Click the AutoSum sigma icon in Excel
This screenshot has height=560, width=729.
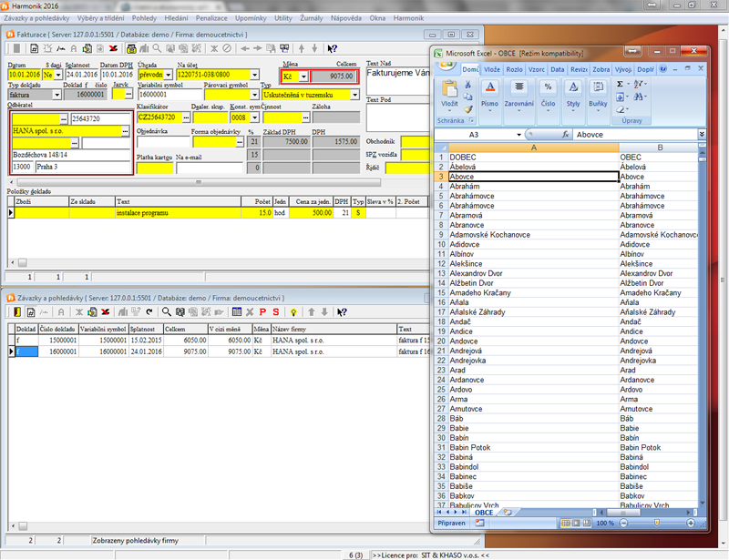620,84
